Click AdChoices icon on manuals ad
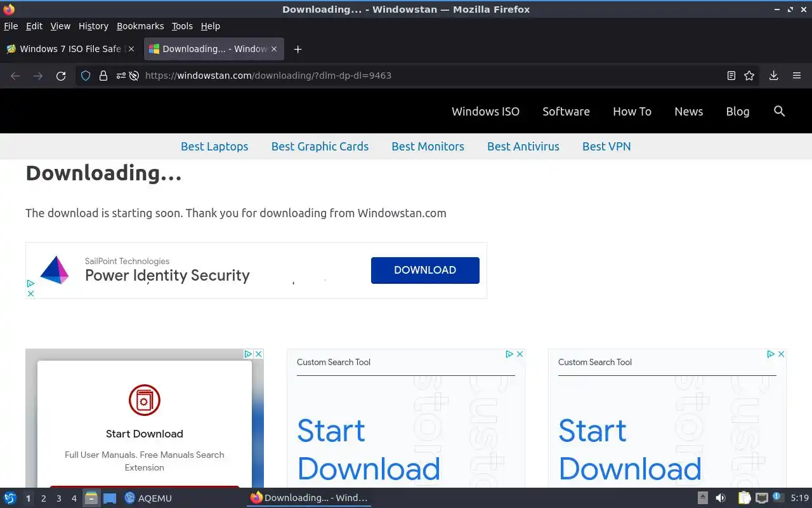 [x=249, y=354]
